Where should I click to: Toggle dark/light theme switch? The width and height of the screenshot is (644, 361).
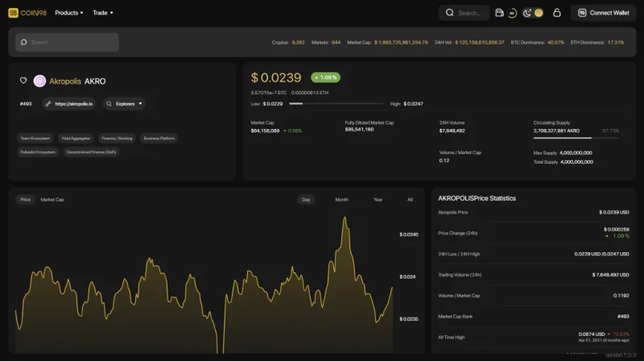click(533, 13)
